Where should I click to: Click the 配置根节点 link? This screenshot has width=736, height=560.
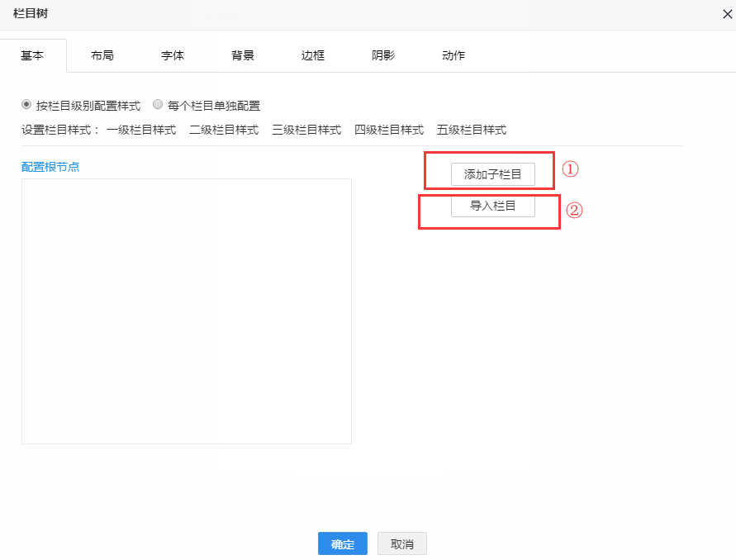[x=50, y=166]
